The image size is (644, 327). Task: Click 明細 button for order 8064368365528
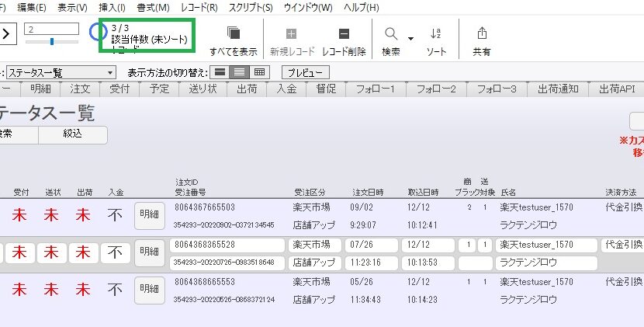(x=150, y=252)
